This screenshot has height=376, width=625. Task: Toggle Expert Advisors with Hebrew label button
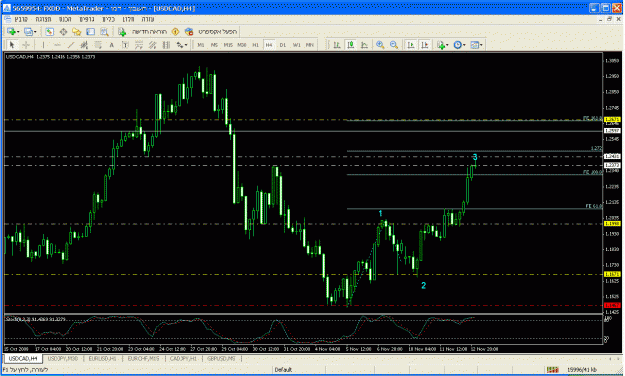point(212,31)
